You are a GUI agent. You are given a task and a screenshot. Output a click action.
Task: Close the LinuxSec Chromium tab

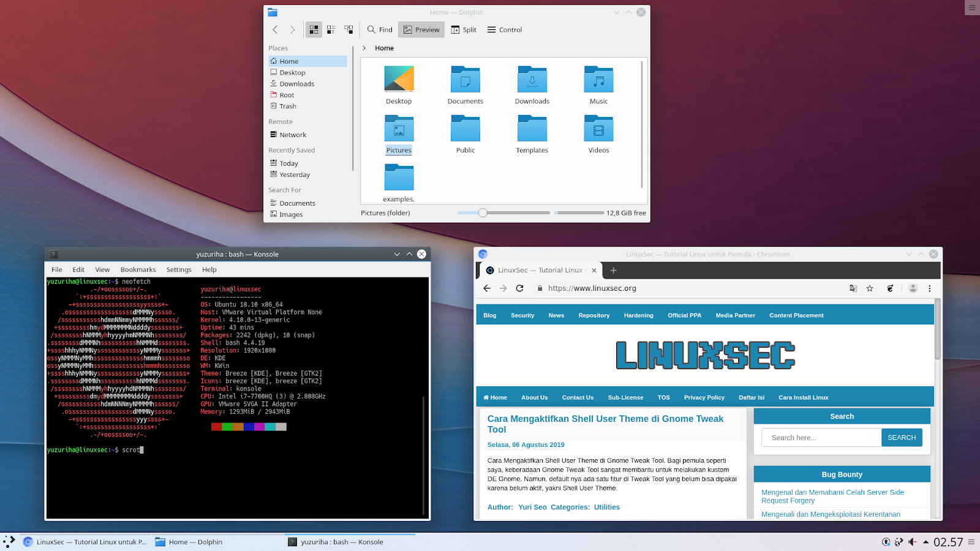click(594, 270)
